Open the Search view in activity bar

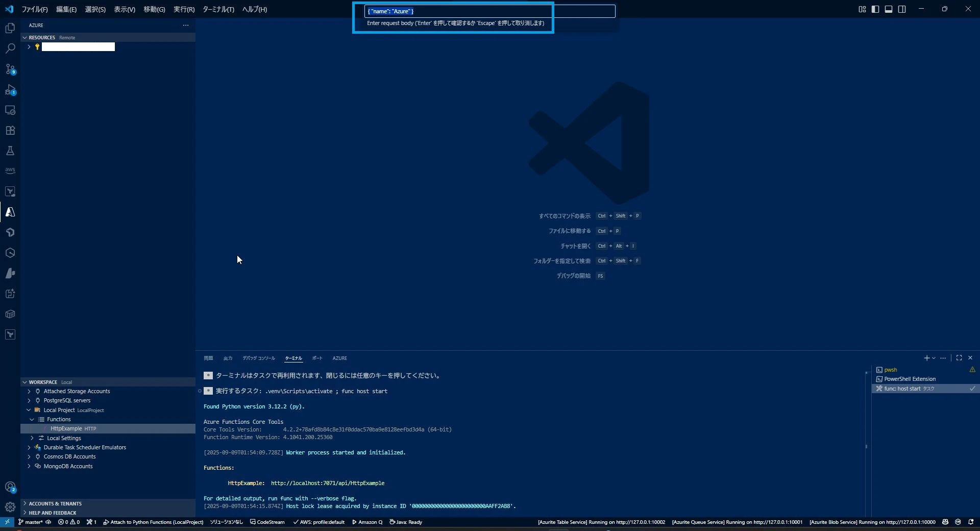(x=10, y=49)
